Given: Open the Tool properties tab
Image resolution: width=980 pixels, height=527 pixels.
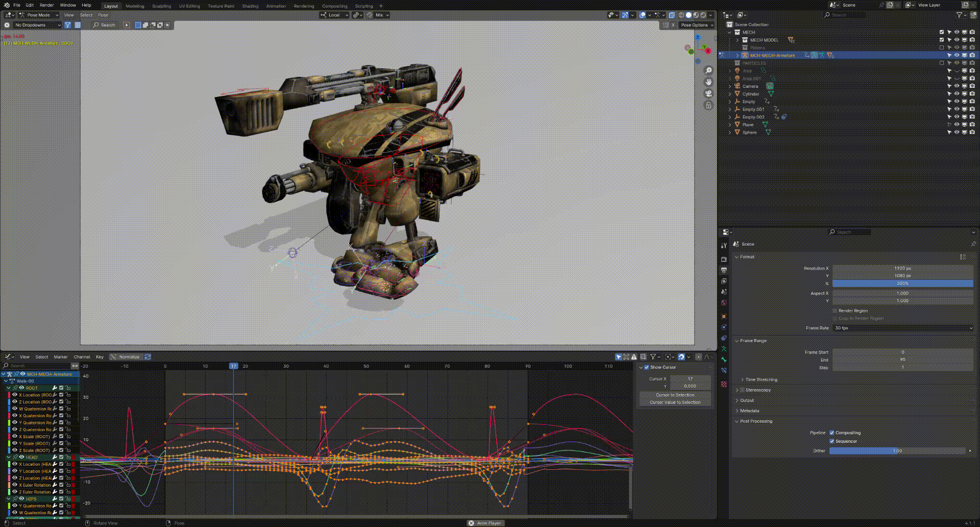Looking at the screenshot, I should point(724,246).
